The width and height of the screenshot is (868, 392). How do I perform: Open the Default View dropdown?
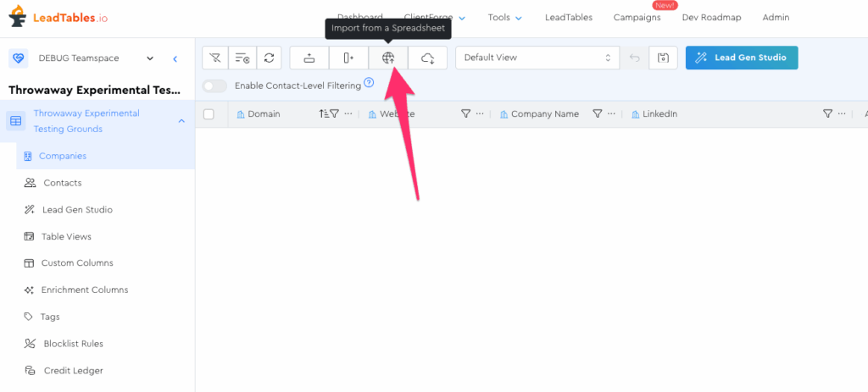coord(537,58)
